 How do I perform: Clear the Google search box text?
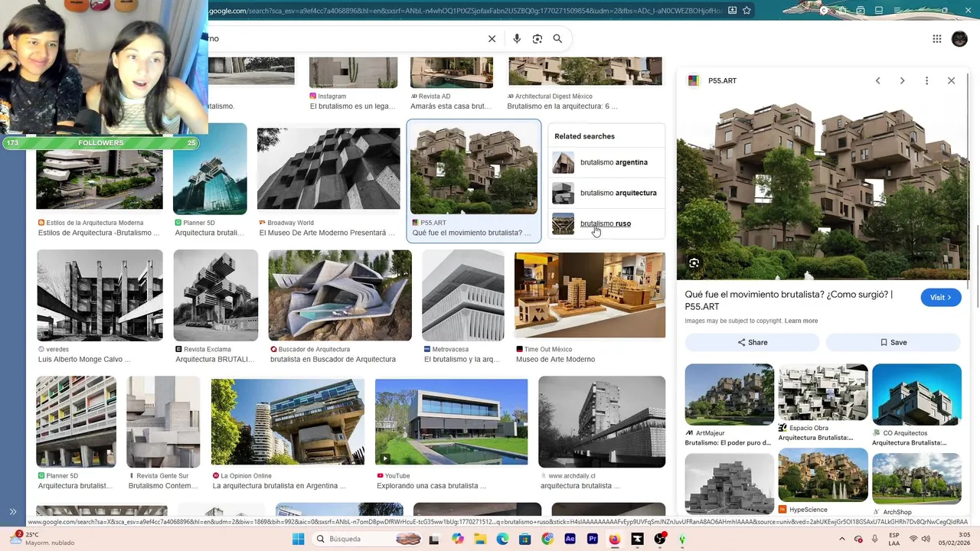click(492, 39)
